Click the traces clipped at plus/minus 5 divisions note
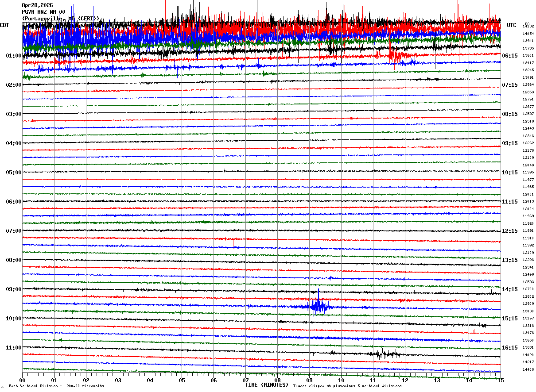 click(x=347, y=386)
